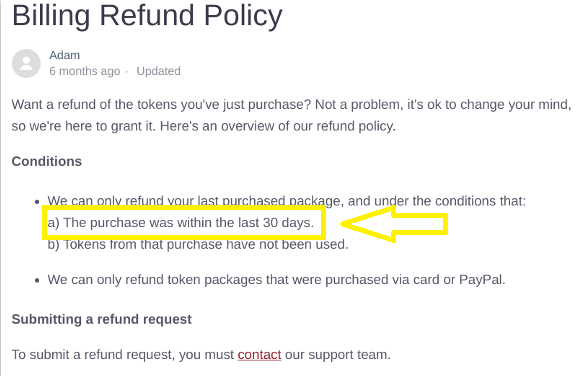Screen dimensions: 584x376
Task: Click the first bullet point marker
Action: tap(37, 202)
